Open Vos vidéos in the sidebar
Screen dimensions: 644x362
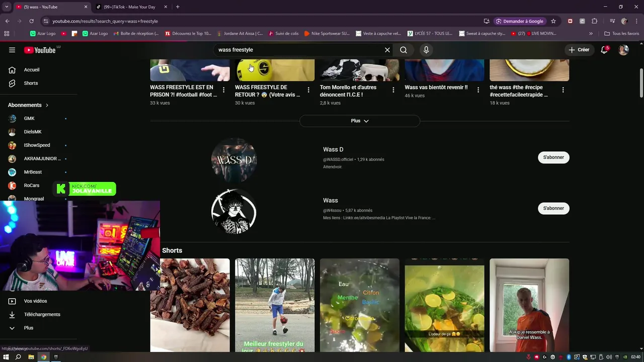(x=35, y=301)
